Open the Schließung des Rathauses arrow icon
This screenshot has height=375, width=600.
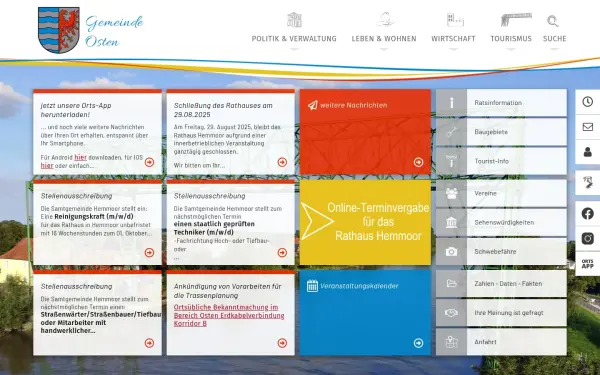[x=282, y=162]
